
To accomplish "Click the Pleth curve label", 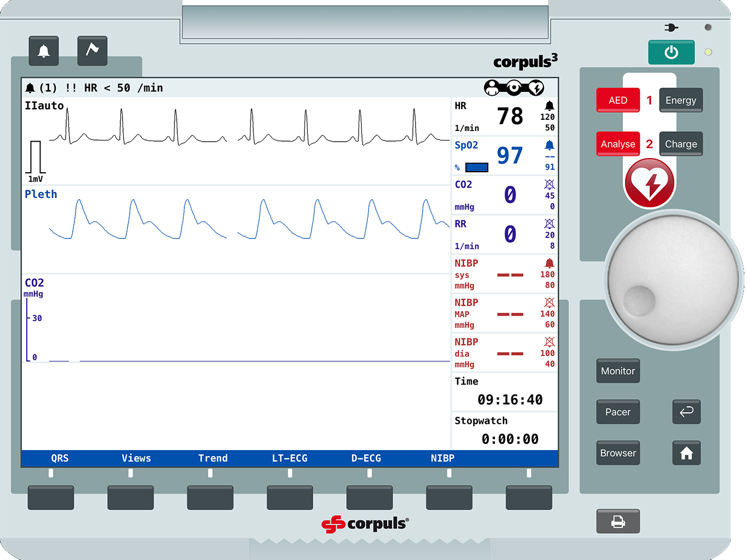I will point(41,194).
